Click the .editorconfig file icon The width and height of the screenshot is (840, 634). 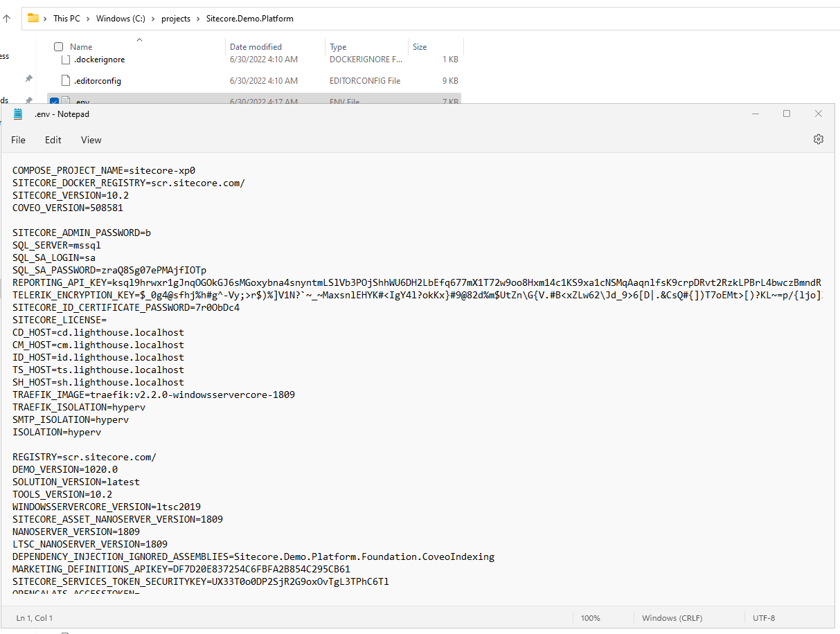point(66,80)
